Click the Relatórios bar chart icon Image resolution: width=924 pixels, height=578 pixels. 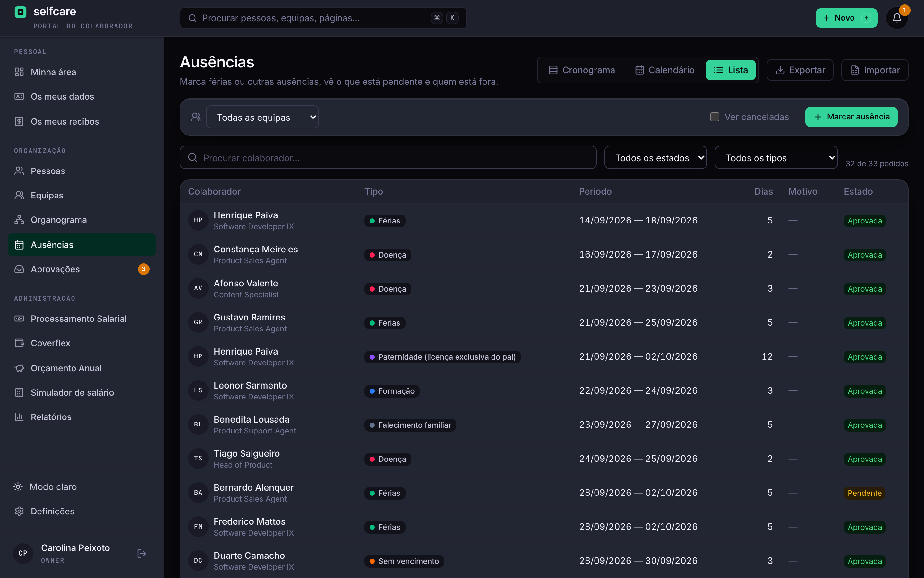coord(19,417)
